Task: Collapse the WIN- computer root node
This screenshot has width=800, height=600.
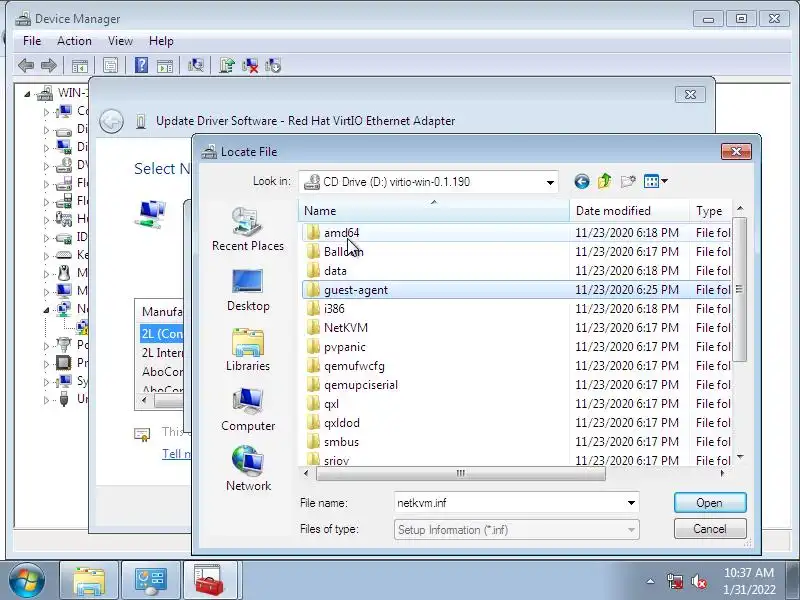Action: [x=27, y=94]
